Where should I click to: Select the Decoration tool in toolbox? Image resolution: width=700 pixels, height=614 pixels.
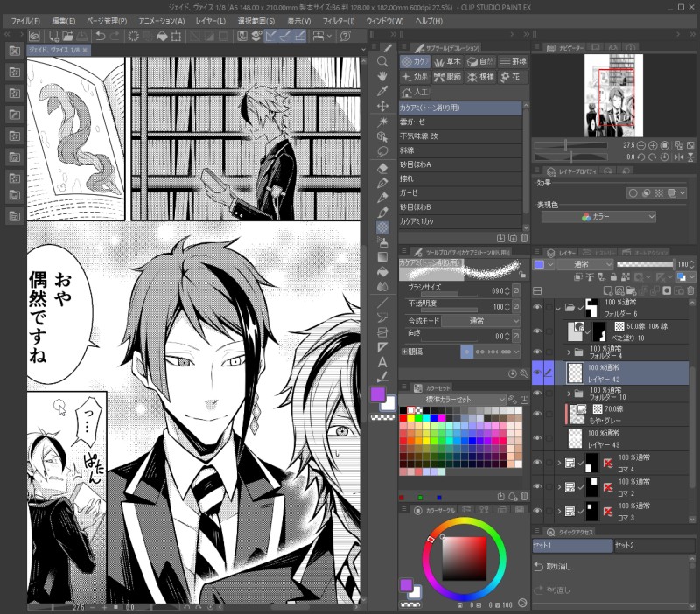pos(382,227)
